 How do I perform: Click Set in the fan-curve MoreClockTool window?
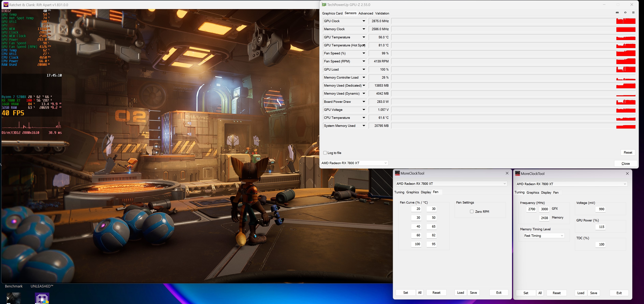[406, 293]
